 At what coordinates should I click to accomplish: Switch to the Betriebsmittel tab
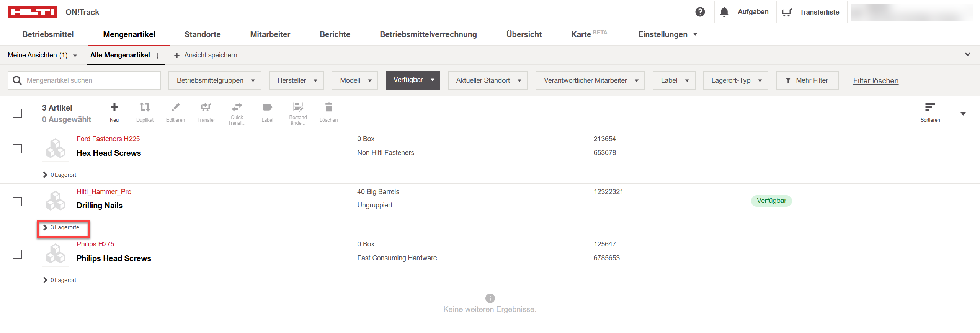(48, 34)
